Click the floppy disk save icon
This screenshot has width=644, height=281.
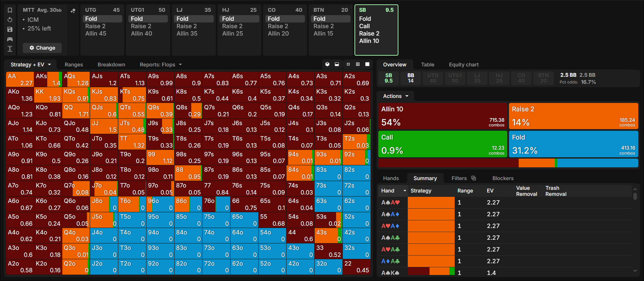tap(10, 30)
